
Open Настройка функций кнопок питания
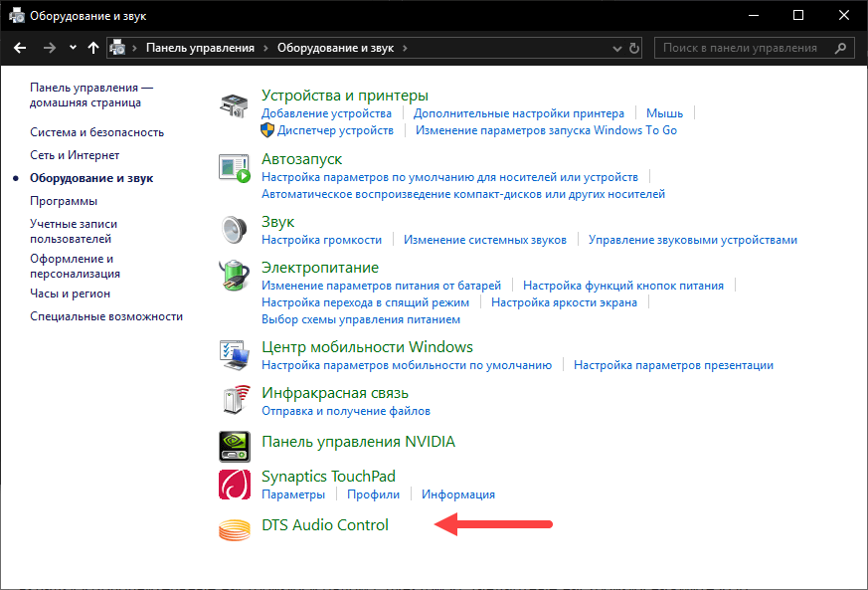tap(623, 286)
